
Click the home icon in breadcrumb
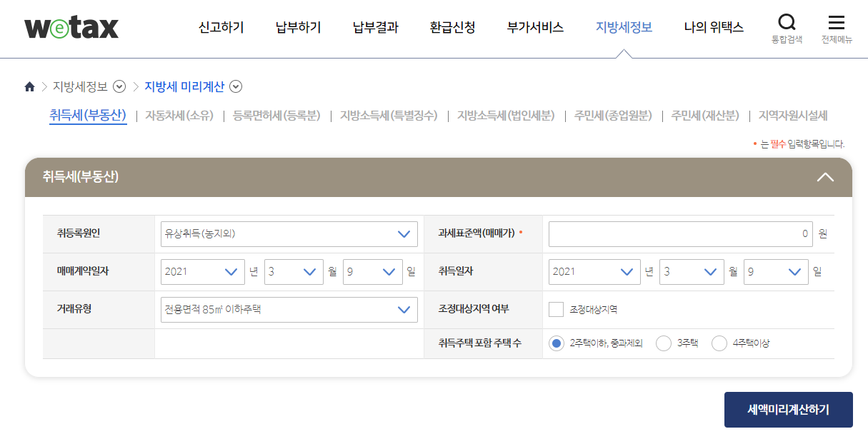click(29, 86)
